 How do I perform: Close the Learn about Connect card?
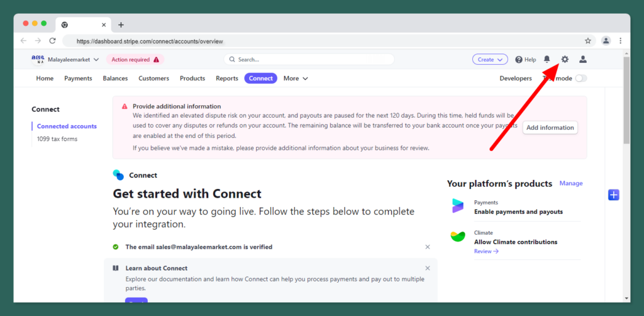click(x=428, y=268)
